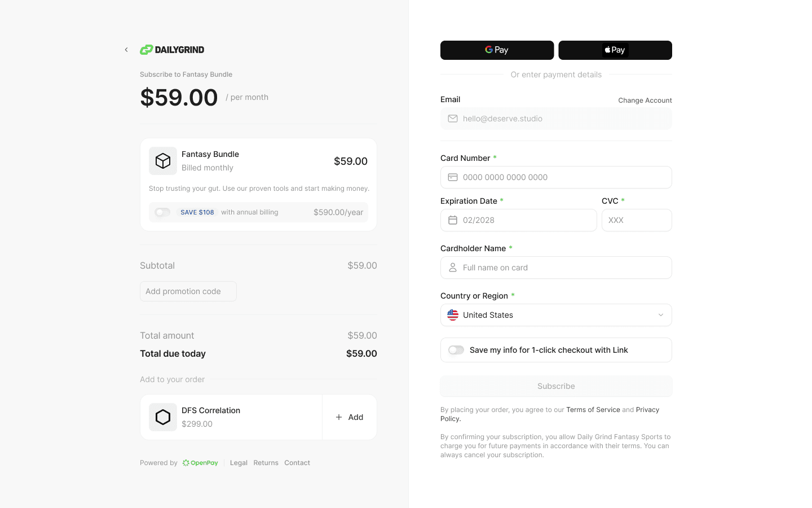
Task: Click the back arrow beside DailyGrind logo
Action: [x=126, y=50]
